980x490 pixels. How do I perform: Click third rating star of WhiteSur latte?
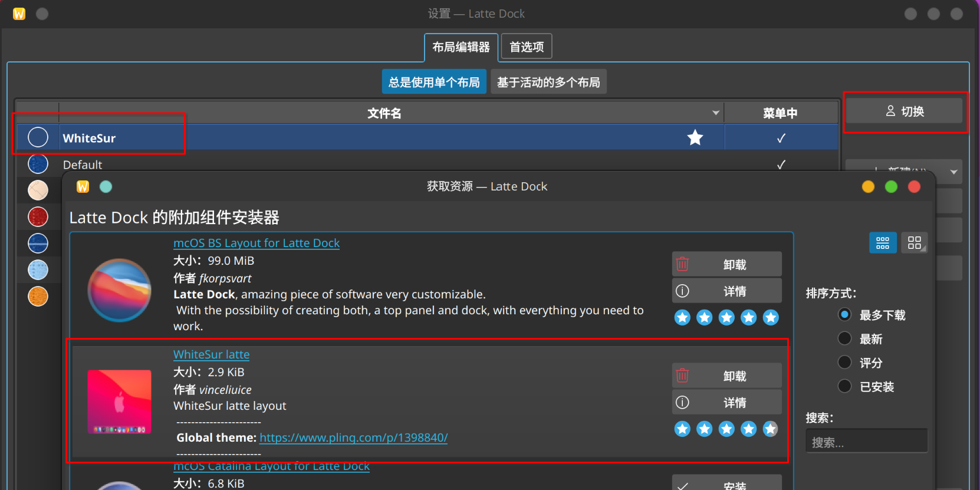[726, 429]
